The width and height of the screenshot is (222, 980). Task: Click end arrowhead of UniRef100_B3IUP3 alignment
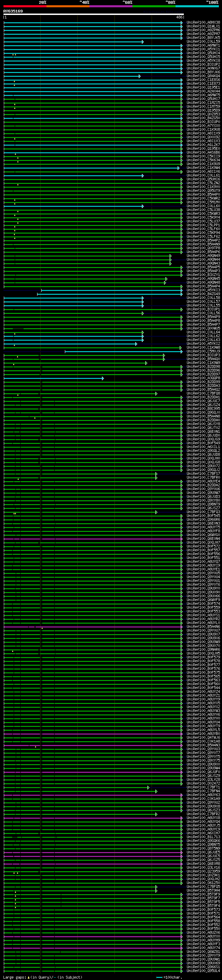point(164,355)
